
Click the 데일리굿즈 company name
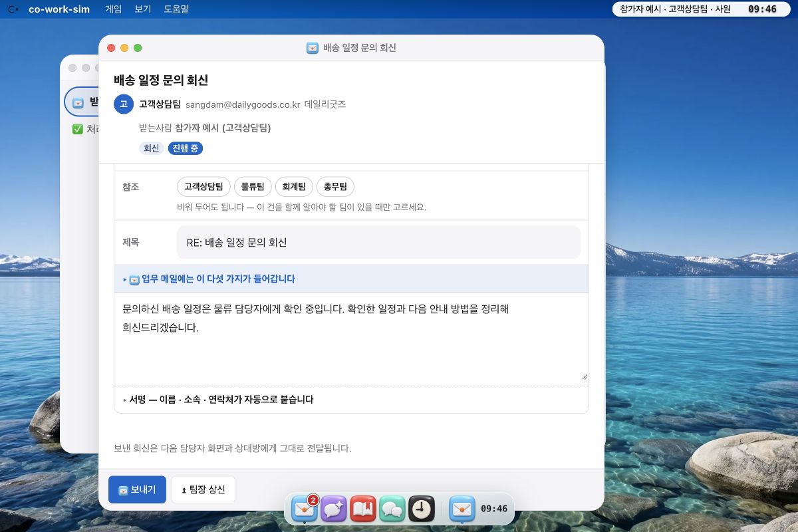coord(325,104)
